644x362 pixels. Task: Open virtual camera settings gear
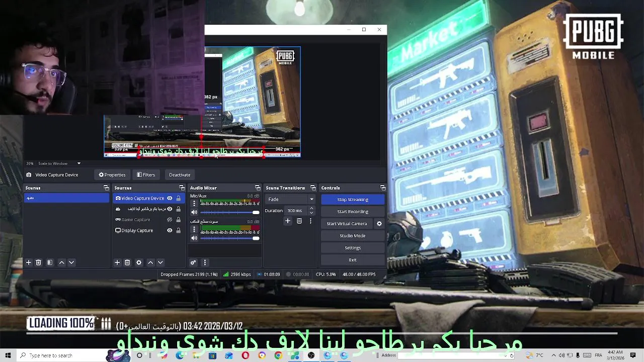coord(379,224)
